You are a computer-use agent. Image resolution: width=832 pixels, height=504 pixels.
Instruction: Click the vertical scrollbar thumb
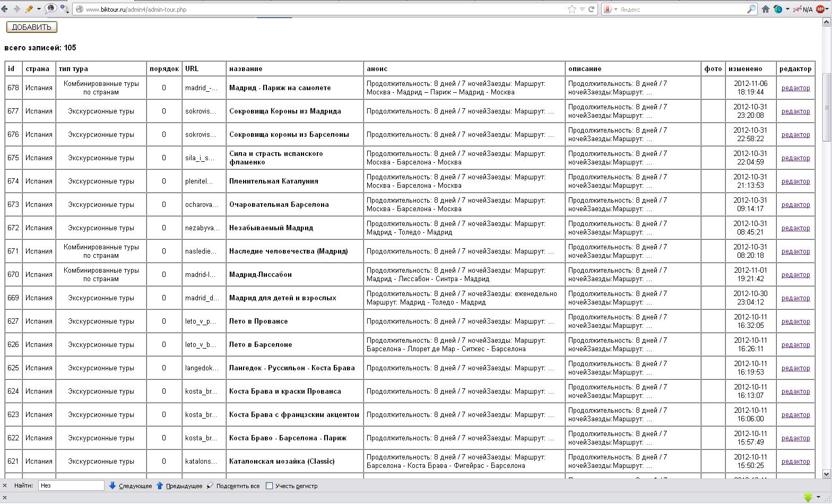click(827, 108)
